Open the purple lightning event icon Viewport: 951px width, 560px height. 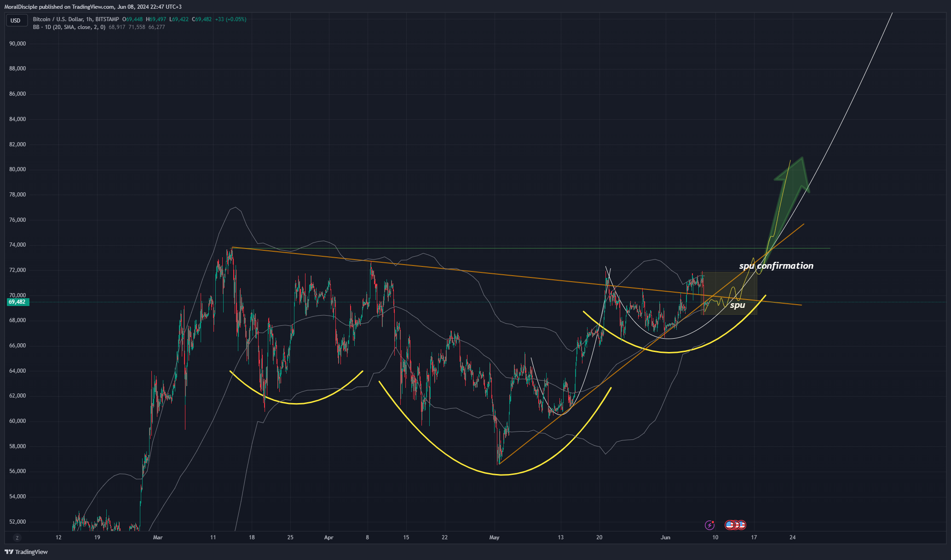point(710,525)
